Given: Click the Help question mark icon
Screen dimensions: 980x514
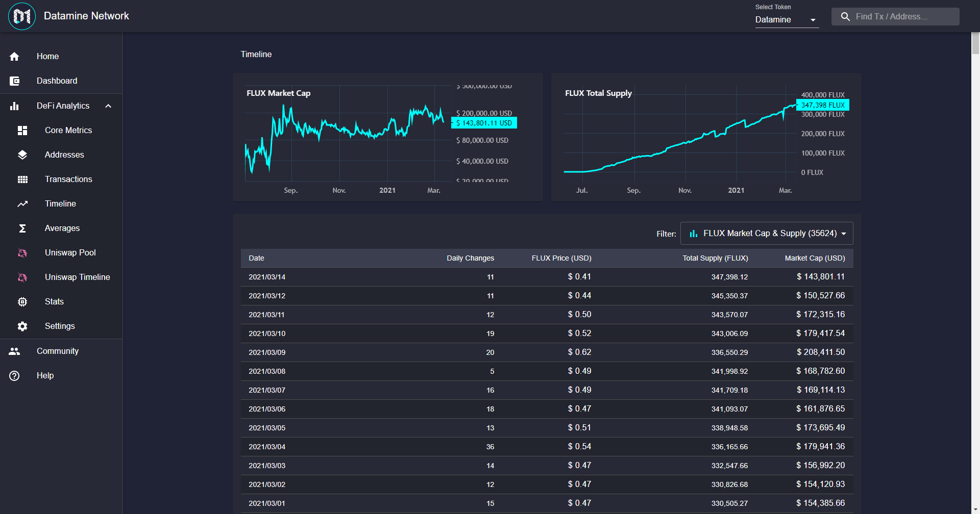Looking at the screenshot, I should tap(14, 376).
